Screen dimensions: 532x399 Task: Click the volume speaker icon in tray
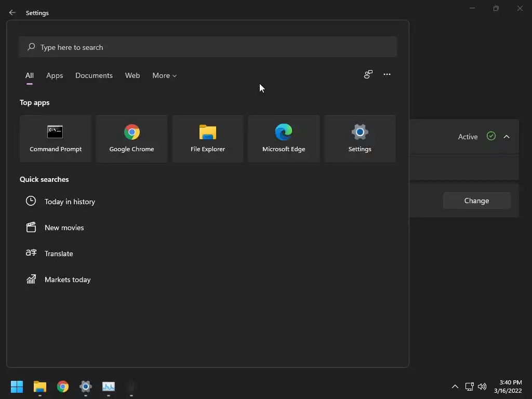482,387
